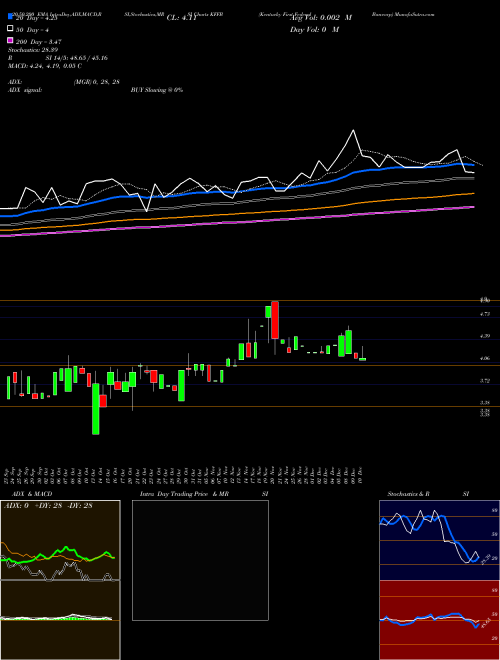500x660 pixels.
Task: Click the 4.06 price axis label
Action: coord(485,359)
